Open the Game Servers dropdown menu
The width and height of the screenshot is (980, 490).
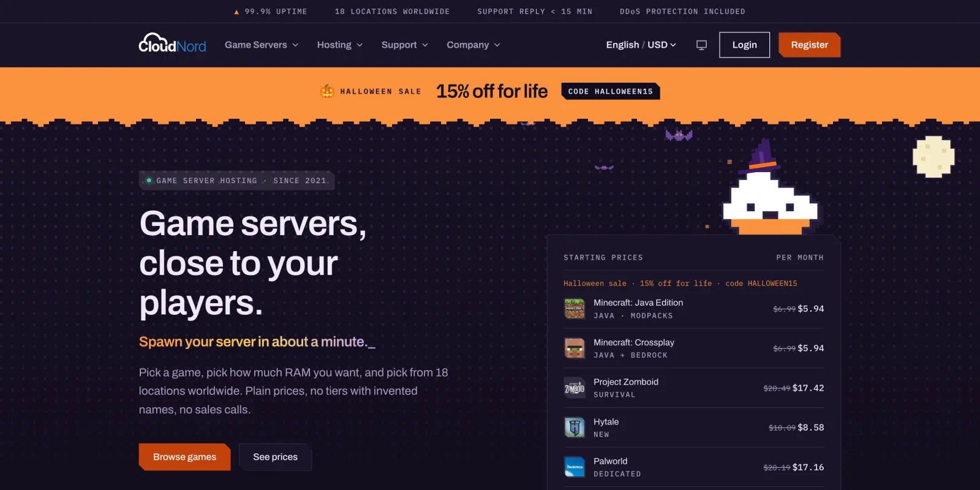point(262,45)
